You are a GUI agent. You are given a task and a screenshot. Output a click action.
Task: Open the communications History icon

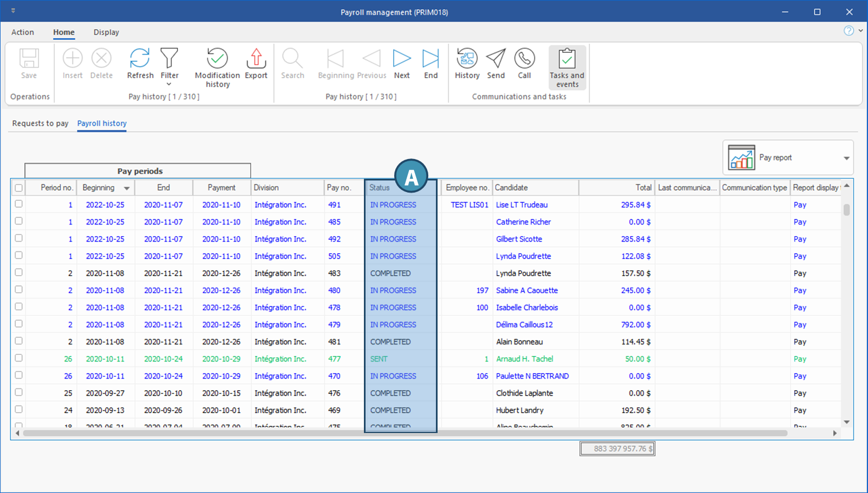click(x=467, y=58)
